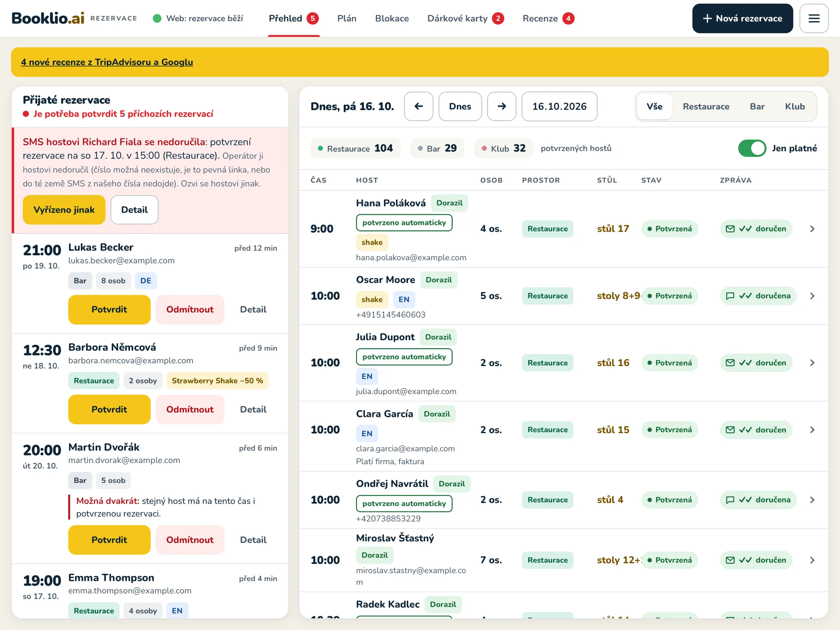Click envelope icon in Hana Poláková row
840x630 pixels.
click(x=730, y=229)
